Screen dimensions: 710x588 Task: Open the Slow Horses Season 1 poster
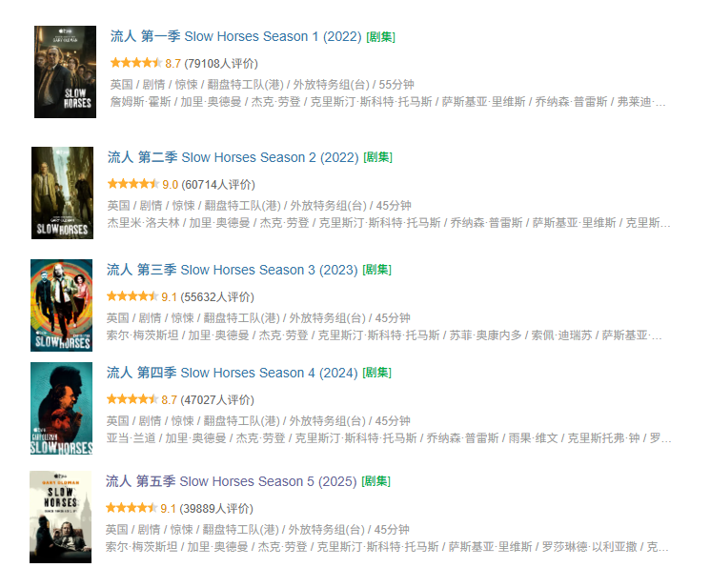point(65,72)
